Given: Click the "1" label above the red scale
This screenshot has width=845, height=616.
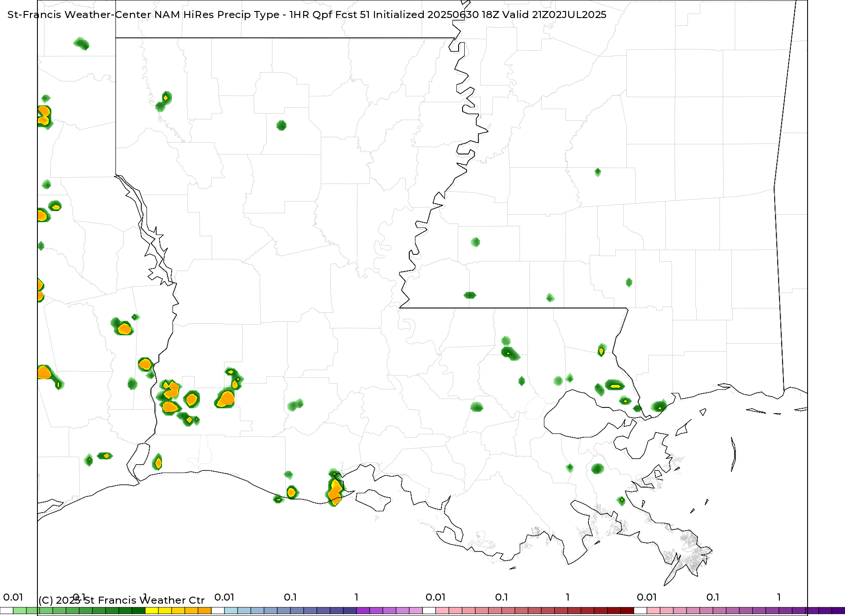Looking at the screenshot, I should (568, 597).
